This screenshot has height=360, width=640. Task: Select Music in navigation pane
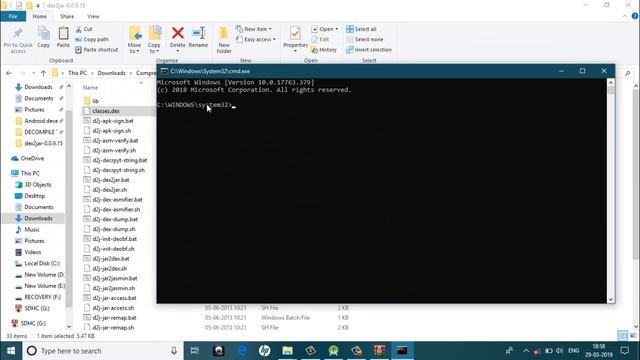pyautogui.click(x=32, y=230)
